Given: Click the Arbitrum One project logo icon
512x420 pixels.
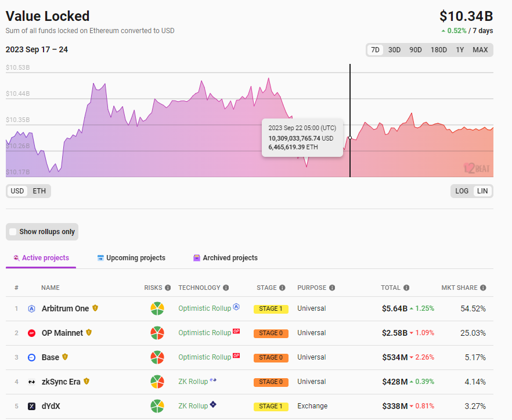Looking at the screenshot, I should pyautogui.click(x=32, y=308).
